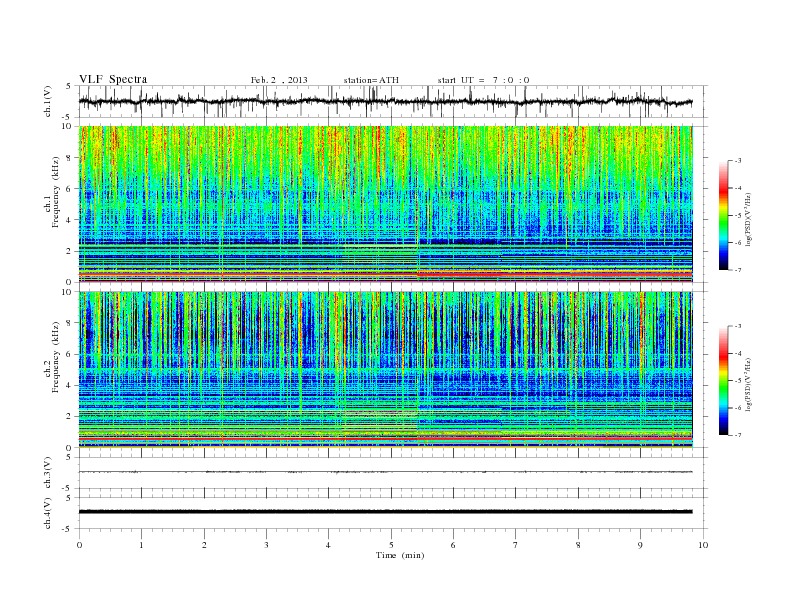This screenshot has width=792, height=612.
Task: Click the '7' tick on the time axis
Action: coord(516,545)
